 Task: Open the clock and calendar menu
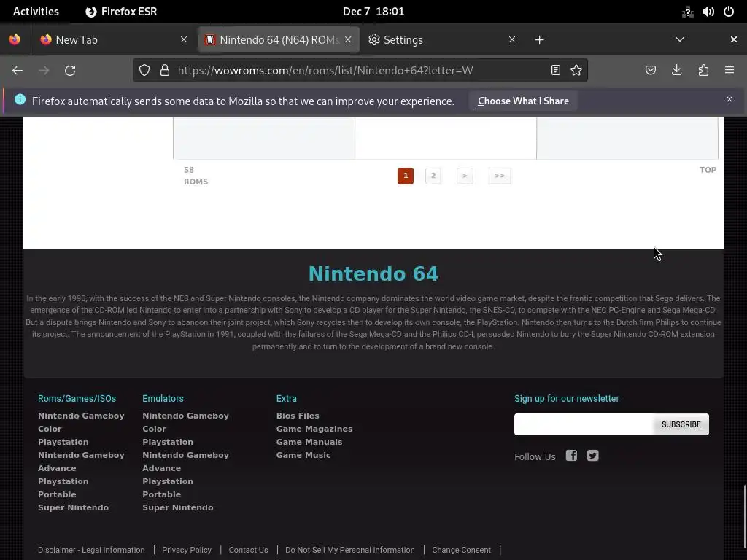coord(373,12)
